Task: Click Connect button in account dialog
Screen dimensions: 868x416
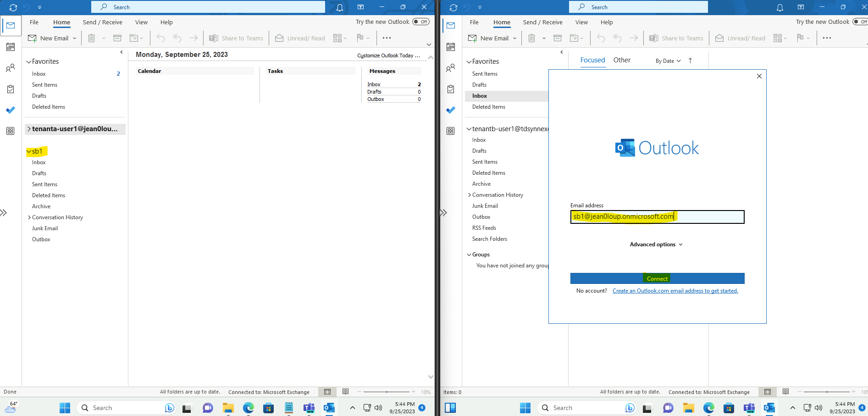Action: click(x=657, y=278)
